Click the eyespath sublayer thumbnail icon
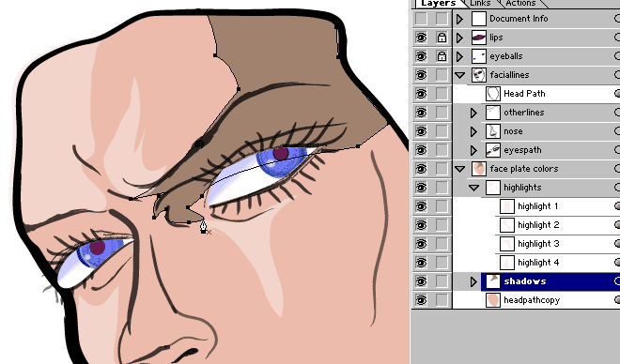This screenshot has height=364, width=620. (x=493, y=150)
